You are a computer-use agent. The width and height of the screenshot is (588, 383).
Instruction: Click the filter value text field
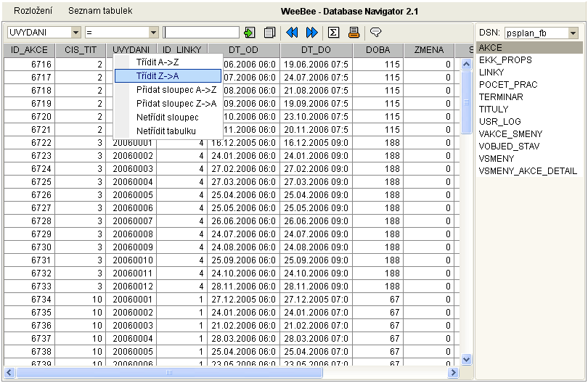pyautogui.click(x=201, y=33)
